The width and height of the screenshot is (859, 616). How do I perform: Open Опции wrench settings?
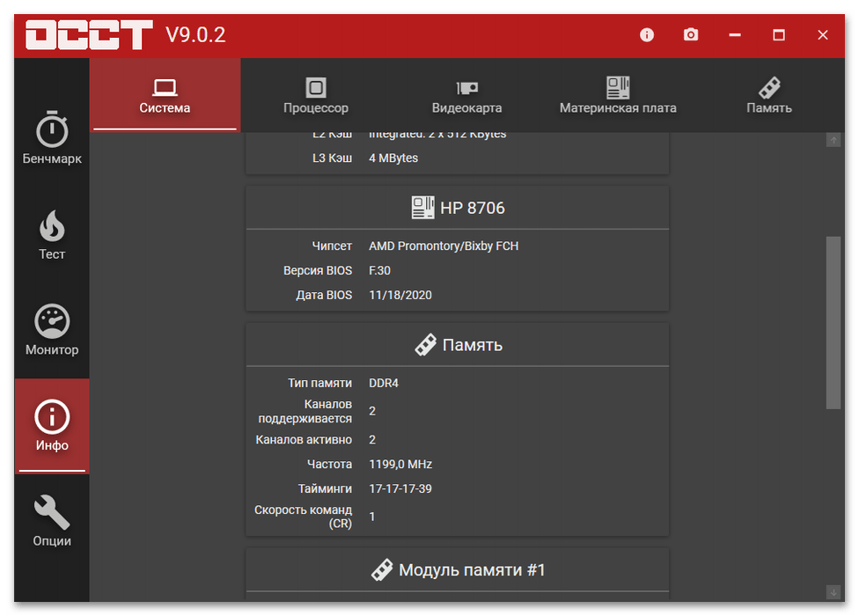pos(52,521)
